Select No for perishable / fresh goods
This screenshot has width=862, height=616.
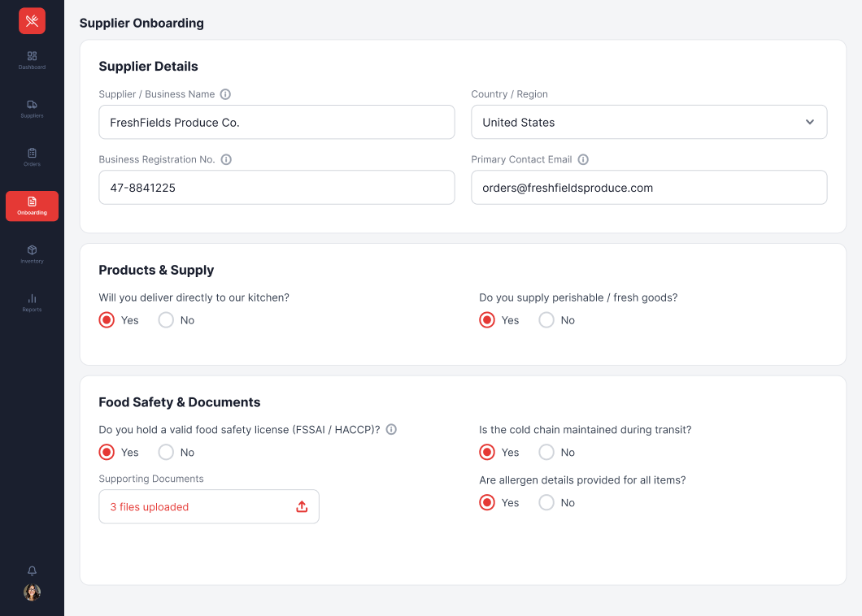point(546,320)
